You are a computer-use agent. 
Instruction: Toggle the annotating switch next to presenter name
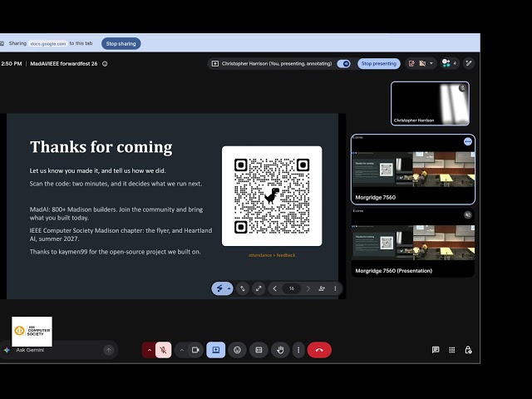pos(344,63)
